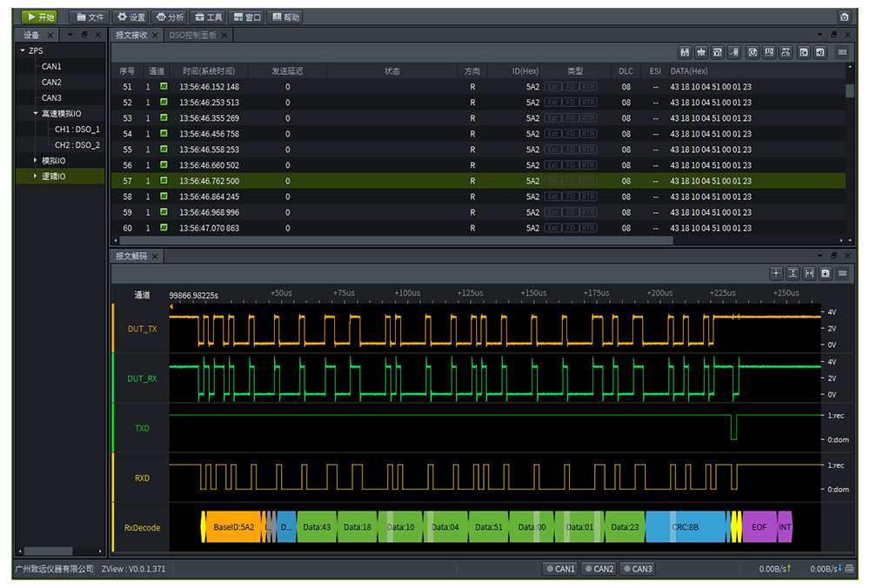Sort by the 时间(系统时间) column header
Viewport: 870px width, 588px height.
[209, 71]
